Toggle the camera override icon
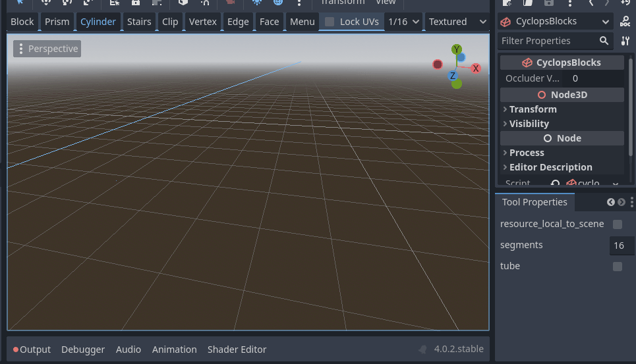Screen dimensions: 636x364 tap(231, 3)
